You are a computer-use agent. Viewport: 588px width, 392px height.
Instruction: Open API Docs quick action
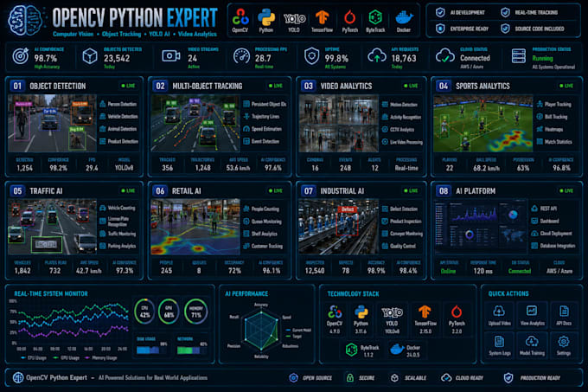pyautogui.click(x=564, y=315)
